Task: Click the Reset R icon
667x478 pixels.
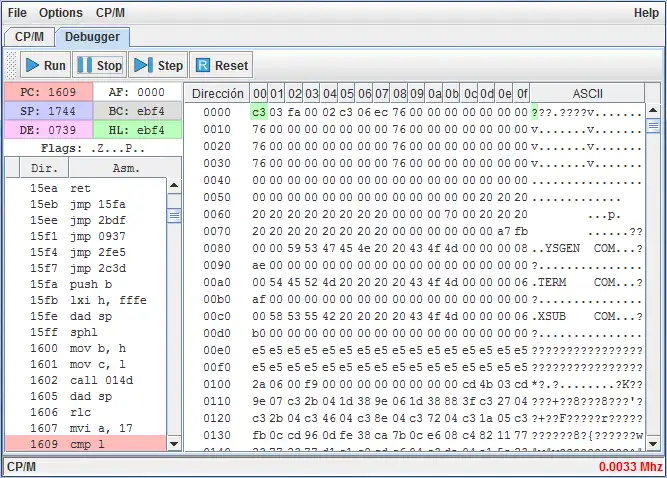Action: (x=203, y=65)
